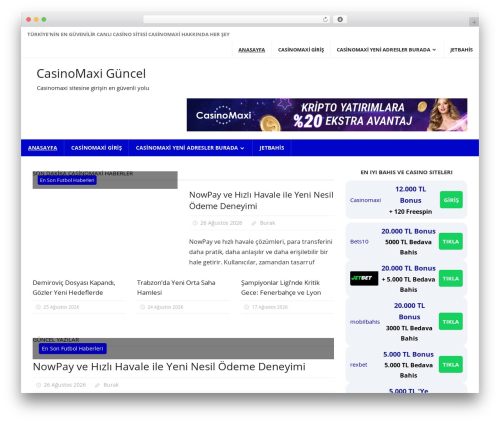Image resolution: width=500 pixels, height=423 pixels.
Task: Click the En Iyi Bahis ve Casino Siteleri heading
Action: click(x=406, y=172)
